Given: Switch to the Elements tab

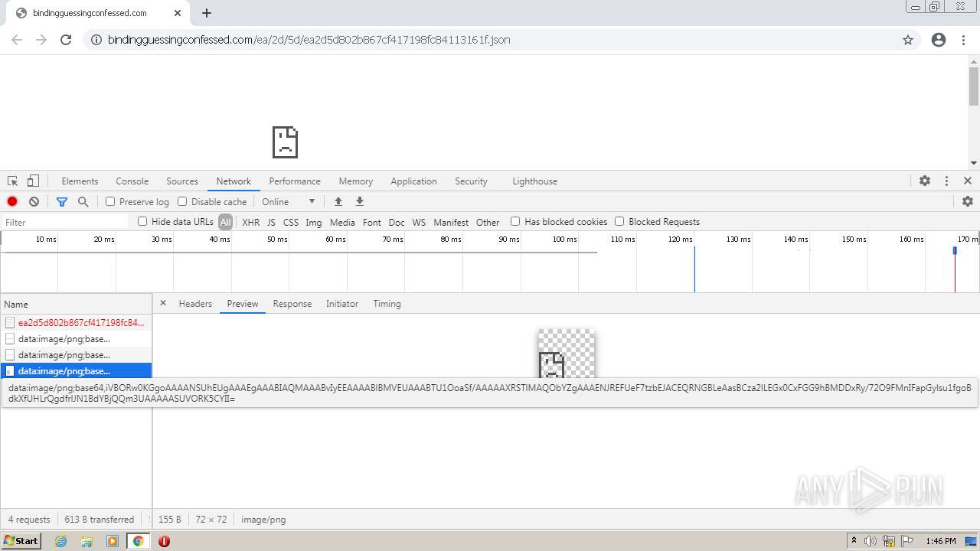Looking at the screenshot, I should (80, 181).
